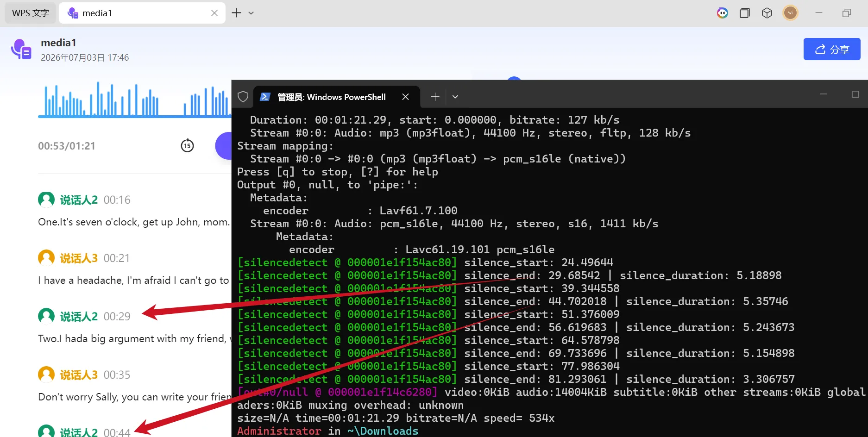Select silence_start: 24.49644 in terminal
The width and height of the screenshot is (868, 437).
(539, 262)
